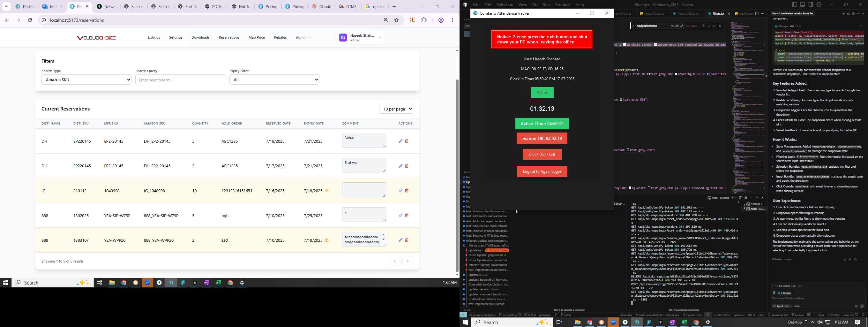Delete the Abbas reservation row
This screenshot has height=327, width=868.
point(407,141)
